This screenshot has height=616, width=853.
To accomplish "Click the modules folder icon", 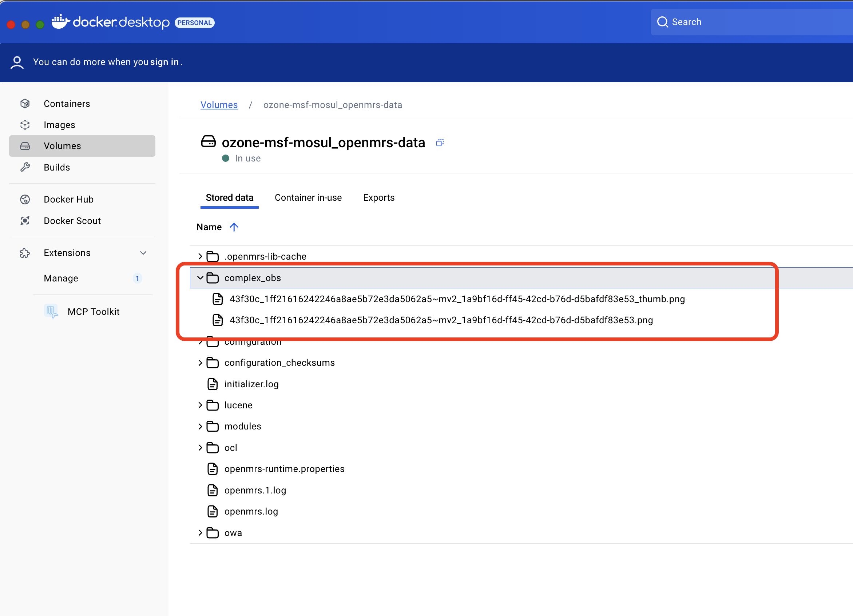I will [x=213, y=426].
